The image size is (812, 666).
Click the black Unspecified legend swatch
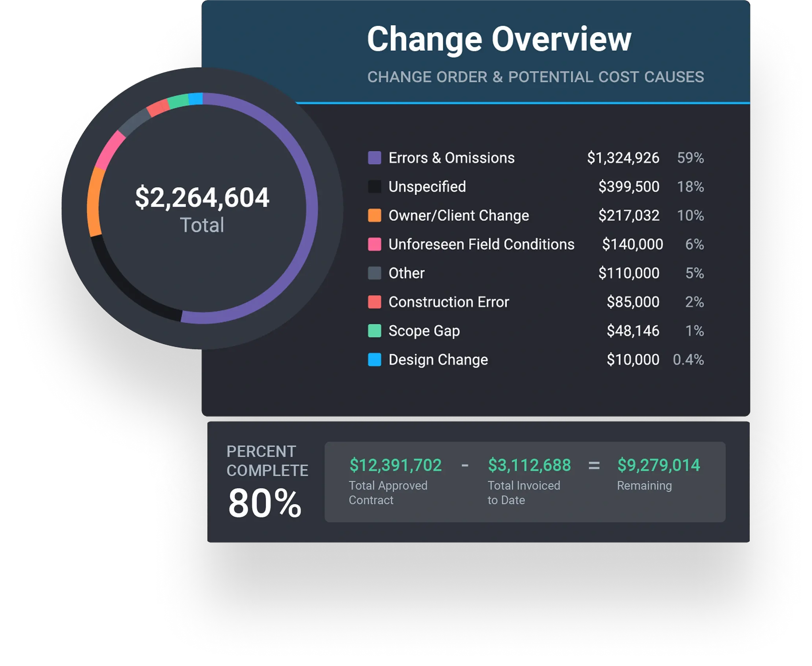pos(374,186)
